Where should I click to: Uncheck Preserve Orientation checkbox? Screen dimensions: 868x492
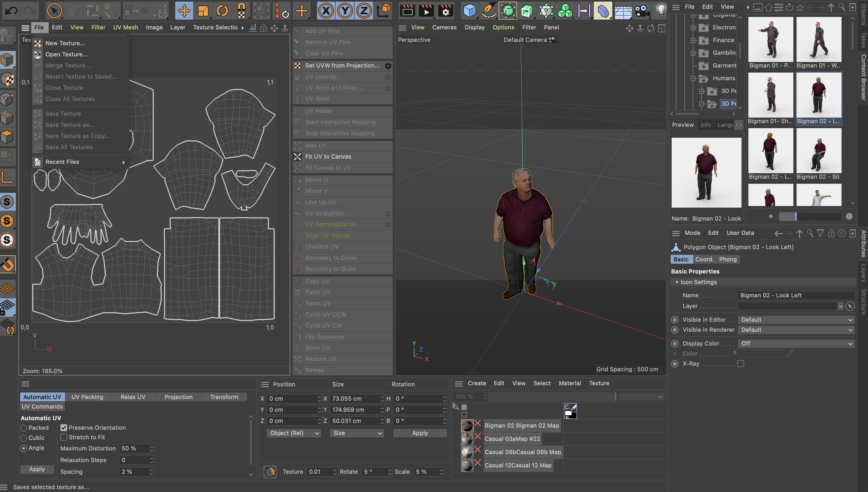[x=64, y=427]
